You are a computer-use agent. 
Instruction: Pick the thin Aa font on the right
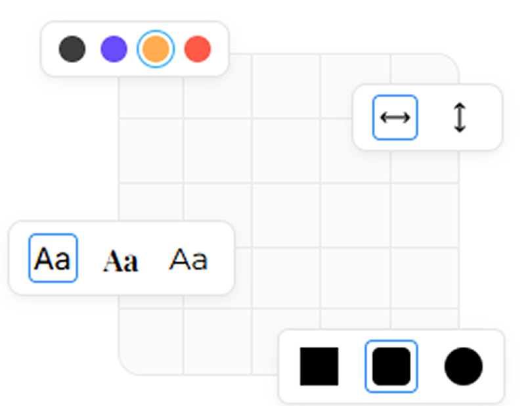pos(188,259)
